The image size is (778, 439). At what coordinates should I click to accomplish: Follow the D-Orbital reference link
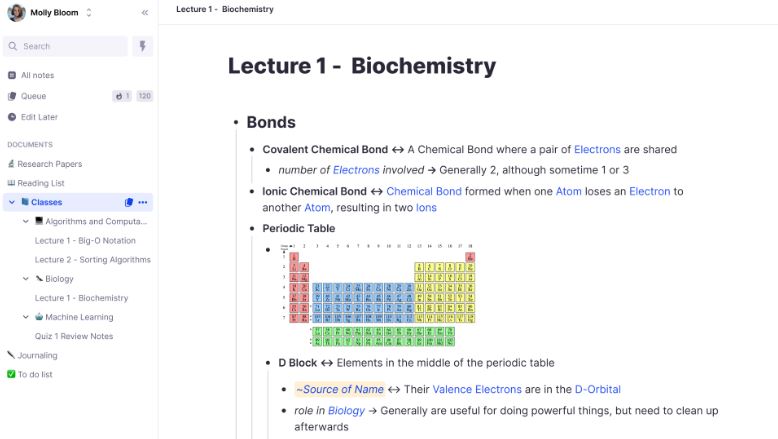pyautogui.click(x=597, y=389)
